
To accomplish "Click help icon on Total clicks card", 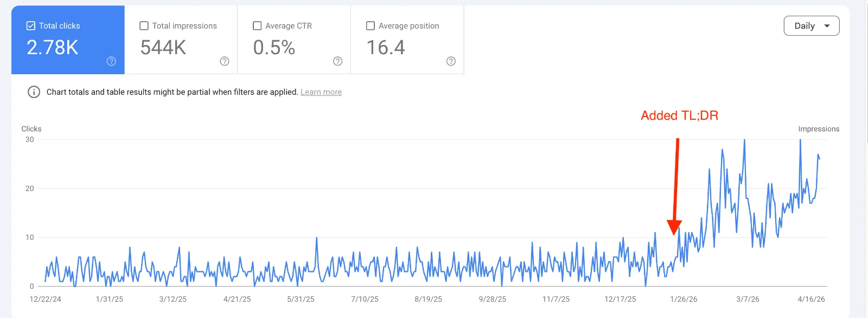I will (111, 61).
